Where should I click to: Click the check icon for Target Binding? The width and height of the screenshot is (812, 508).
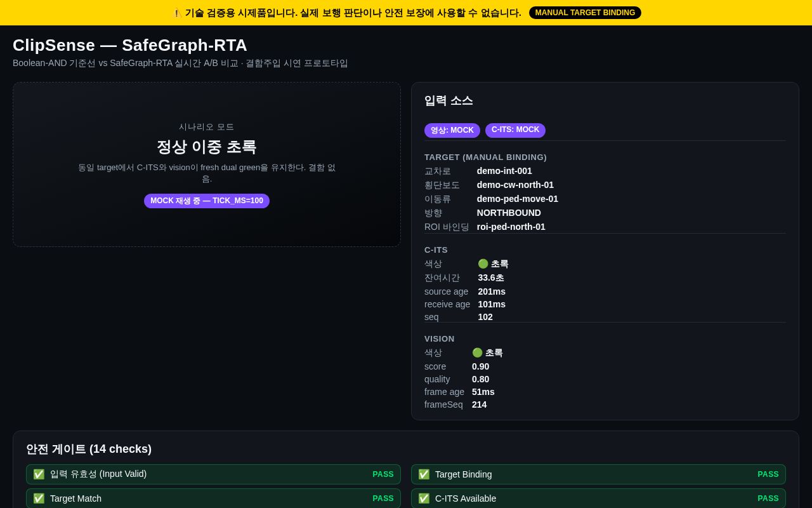point(424,474)
